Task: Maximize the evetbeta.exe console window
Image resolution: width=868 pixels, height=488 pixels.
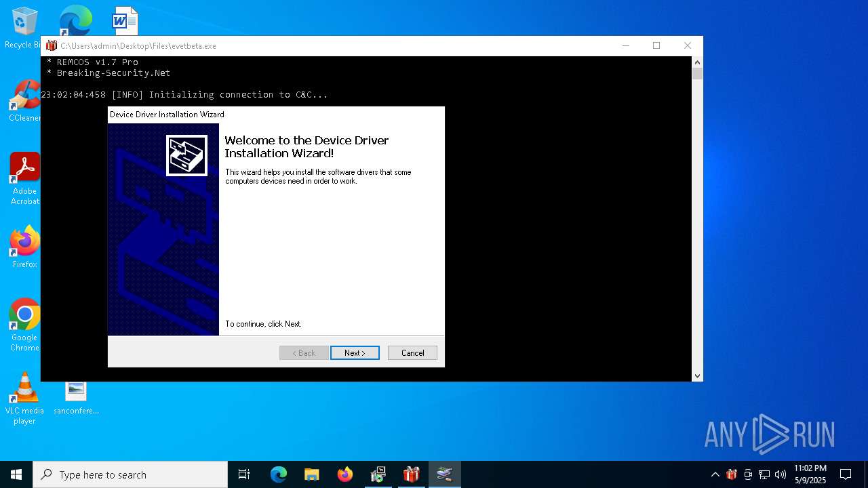Action: click(x=656, y=46)
